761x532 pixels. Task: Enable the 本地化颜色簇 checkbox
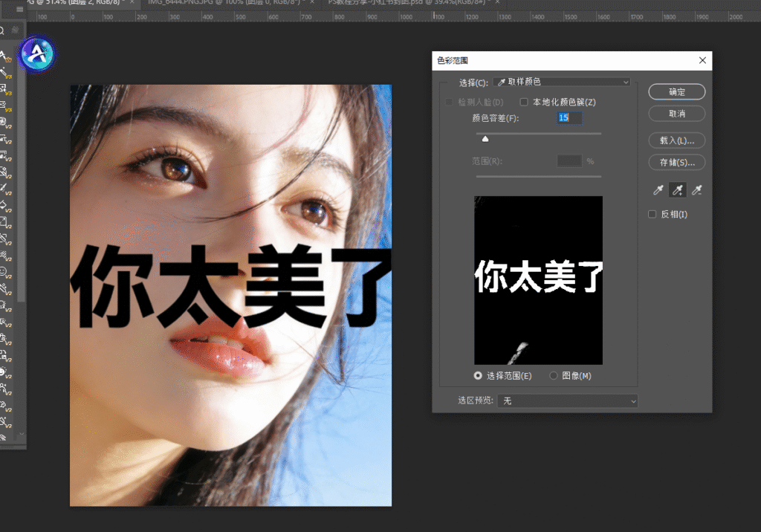[x=524, y=102]
